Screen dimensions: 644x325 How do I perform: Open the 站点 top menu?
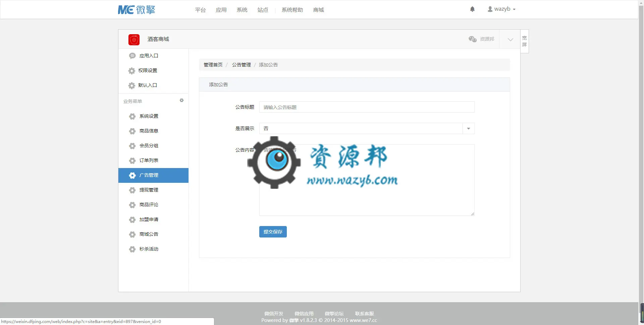pyautogui.click(x=263, y=10)
